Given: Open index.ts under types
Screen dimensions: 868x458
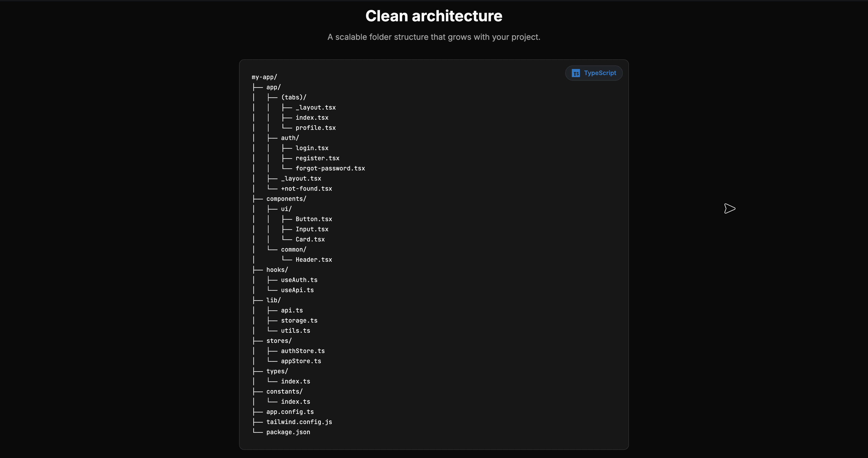Looking at the screenshot, I should 295,381.
